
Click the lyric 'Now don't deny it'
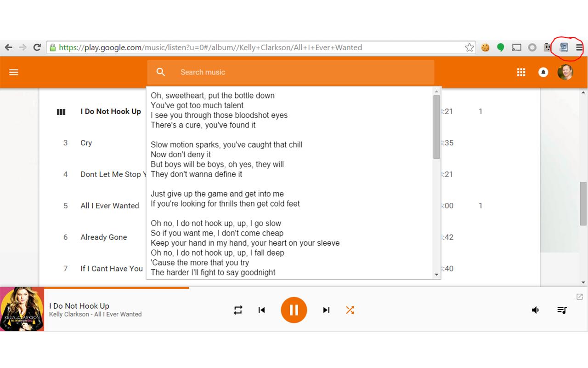click(x=181, y=155)
